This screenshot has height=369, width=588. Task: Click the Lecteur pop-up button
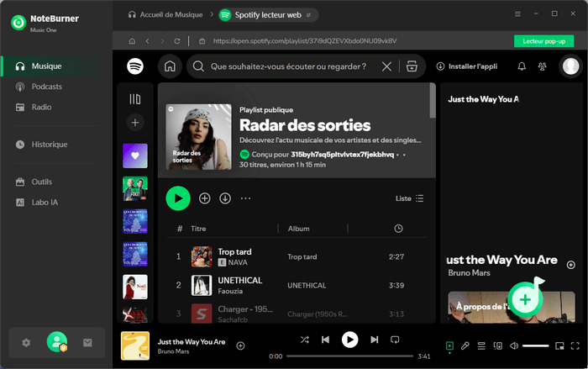(x=543, y=40)
